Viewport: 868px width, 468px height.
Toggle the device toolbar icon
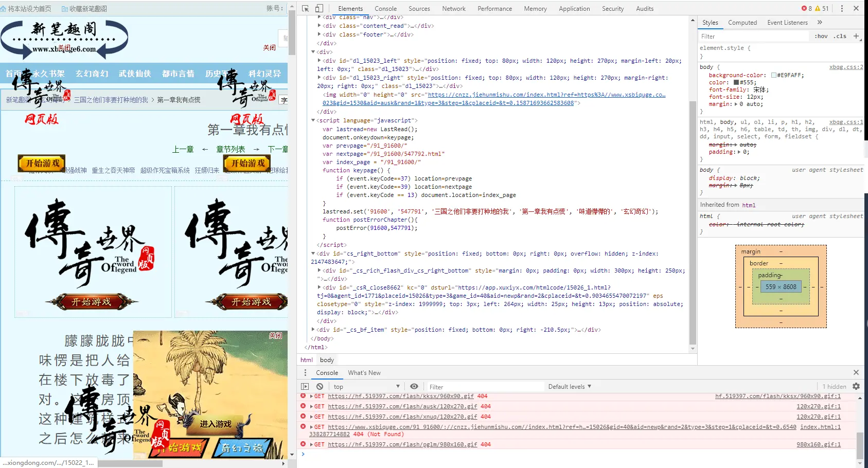319,8
